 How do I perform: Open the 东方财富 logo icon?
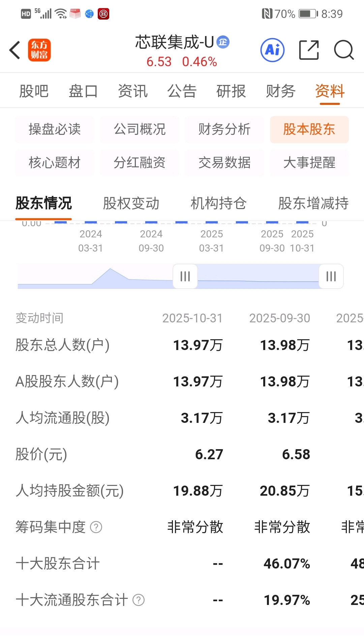[39, 50]
